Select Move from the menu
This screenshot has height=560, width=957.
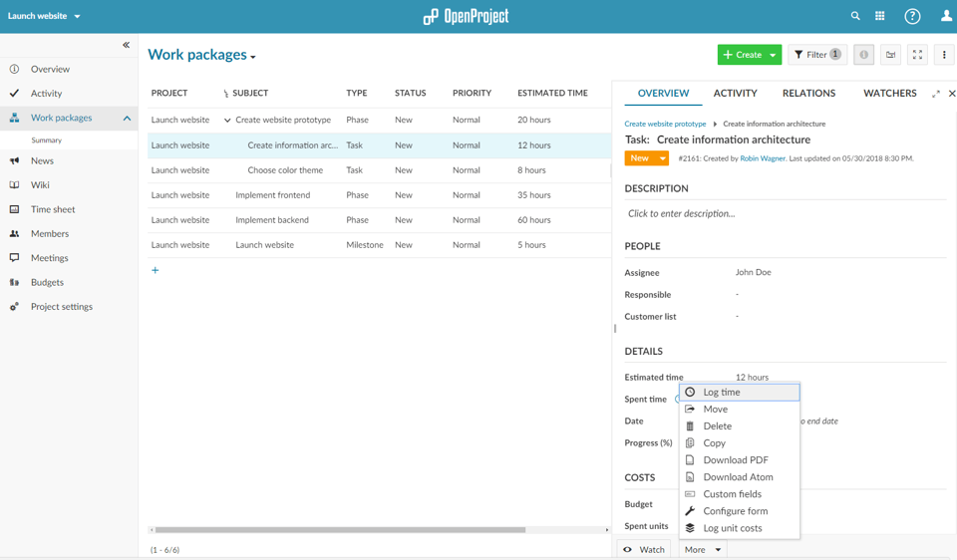point(739,410)
